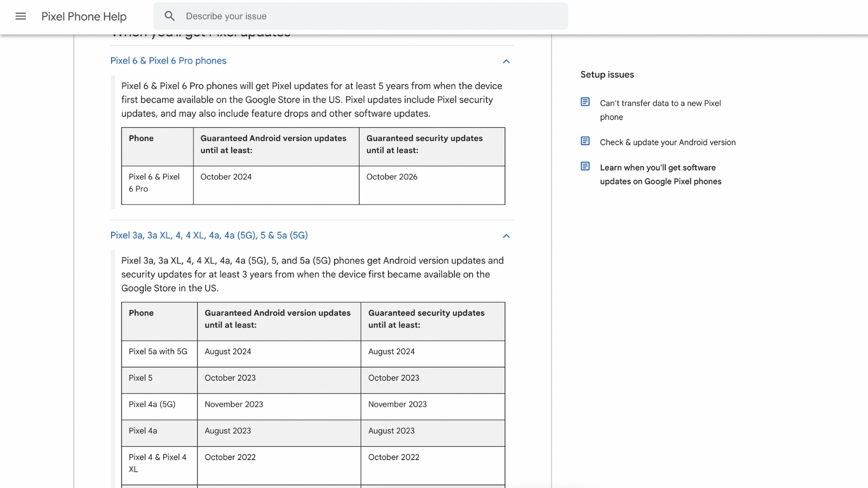Select the Pixel 6 & Pixel 6 Pro table cell
868x488 pixels.
click(157, 185)
